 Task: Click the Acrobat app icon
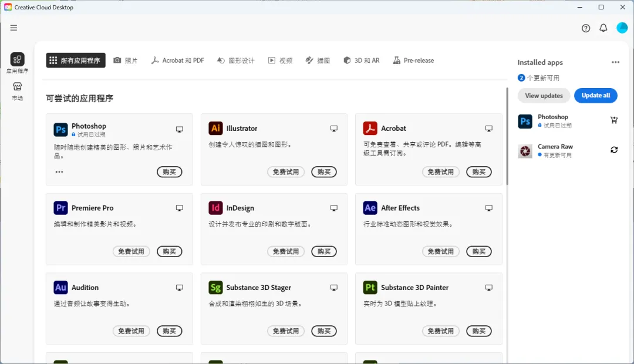370,128
